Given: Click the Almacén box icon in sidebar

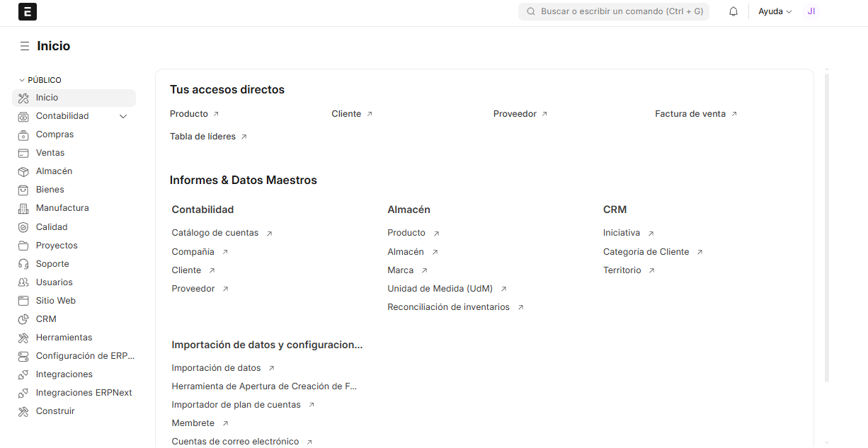Looking at the screenshot, I should pos(23,171).
